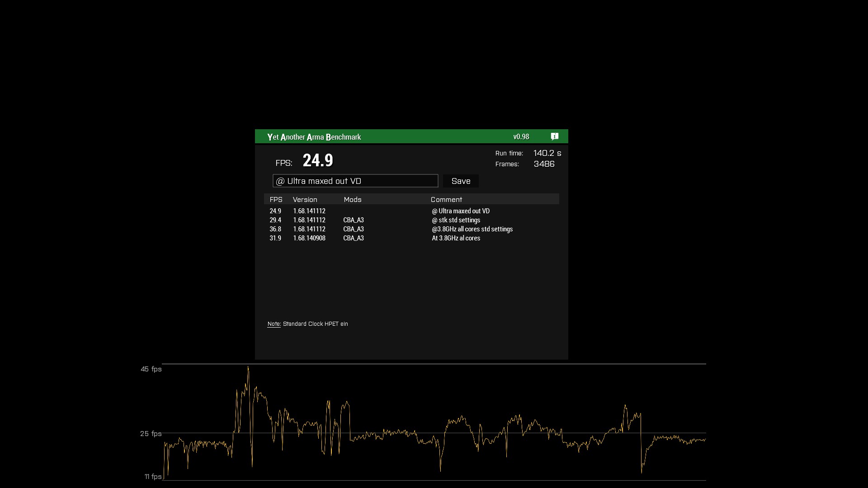Image resolution: width=868 pixels, height=488 pixels.
Task: Click the large 24.9 FPS readout
Action: coord(318,160)
